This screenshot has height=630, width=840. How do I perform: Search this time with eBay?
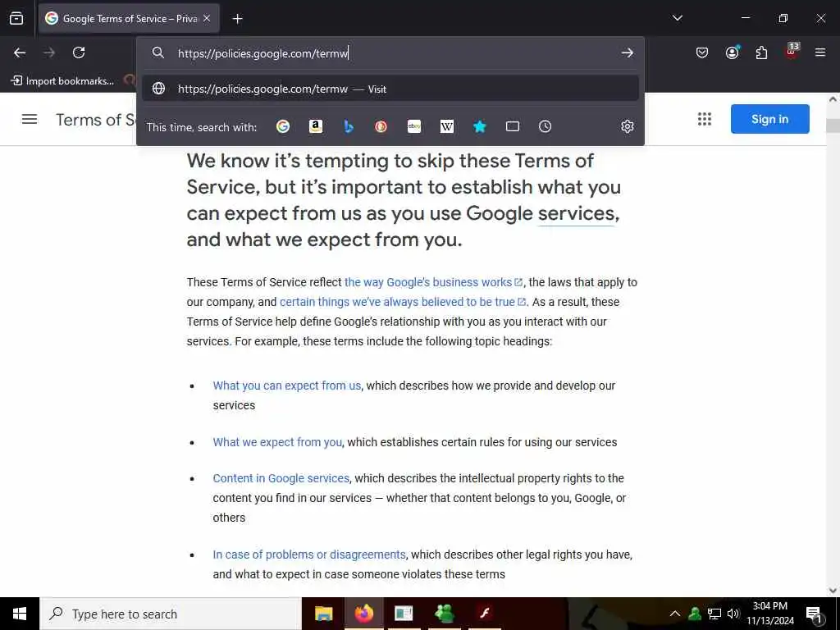[x=414, y=126]
